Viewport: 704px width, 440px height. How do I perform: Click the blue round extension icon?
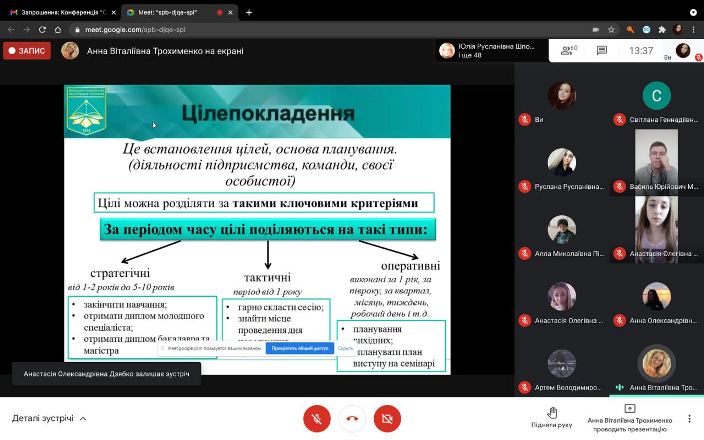tap(646, 30)
